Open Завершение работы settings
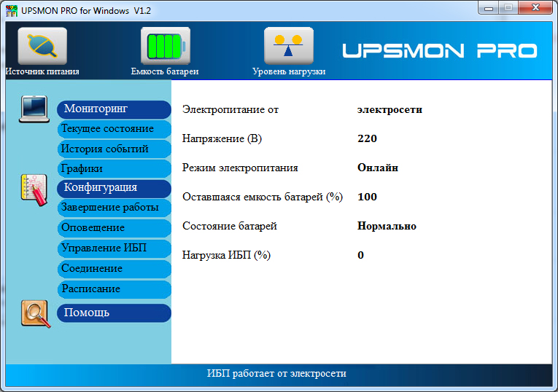Screen dimensions: 558x392 tap(114, 208)
